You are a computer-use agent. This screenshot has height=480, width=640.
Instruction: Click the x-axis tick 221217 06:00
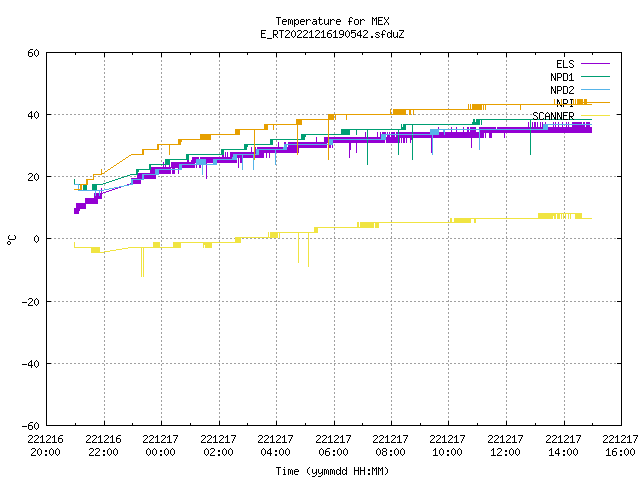point(333,446)
